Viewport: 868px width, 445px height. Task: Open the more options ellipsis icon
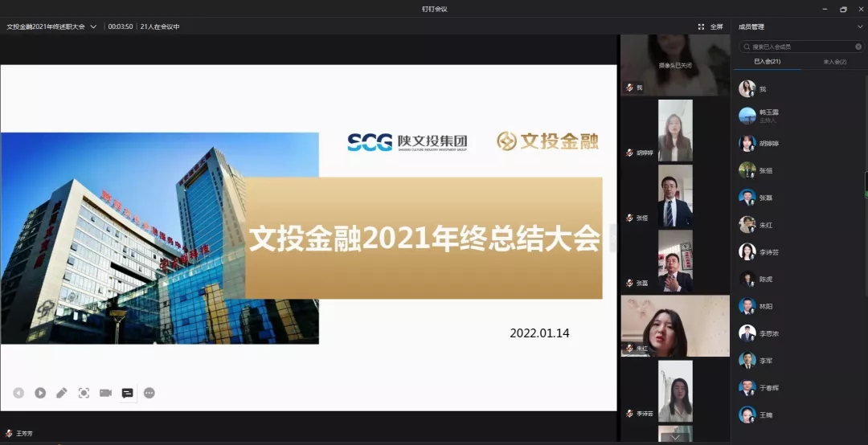(149, 393)
